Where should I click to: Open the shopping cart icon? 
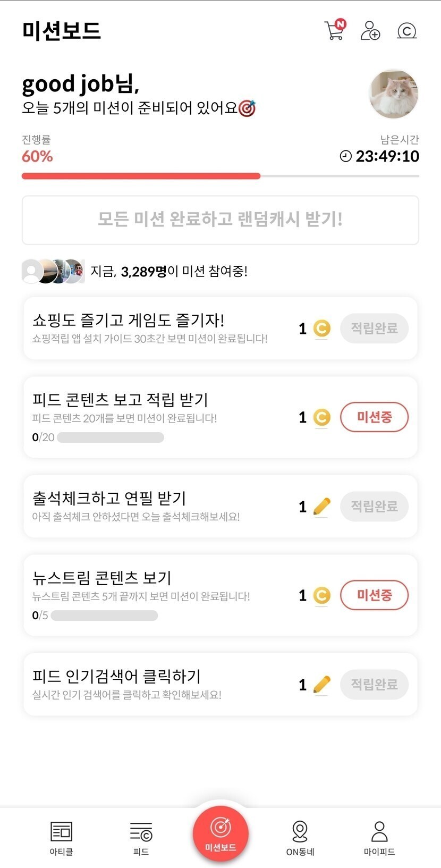(334, 30)
